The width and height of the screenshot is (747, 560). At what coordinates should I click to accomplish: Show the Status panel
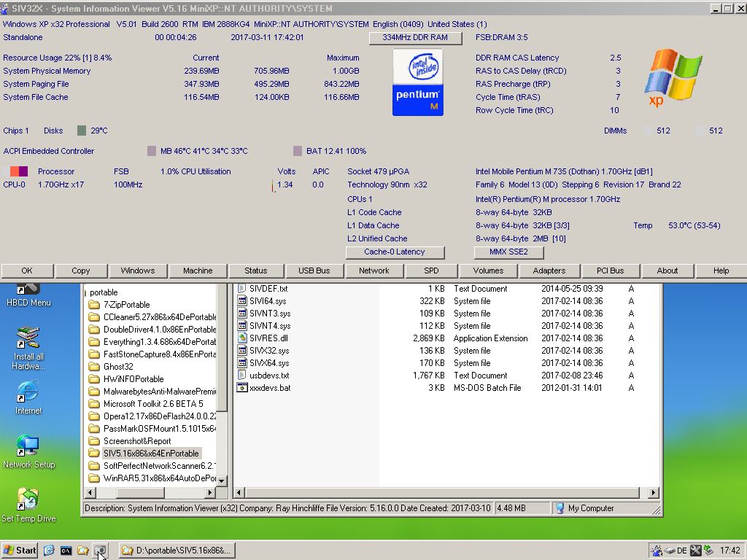pyautogui.click(x=256, y=271)
